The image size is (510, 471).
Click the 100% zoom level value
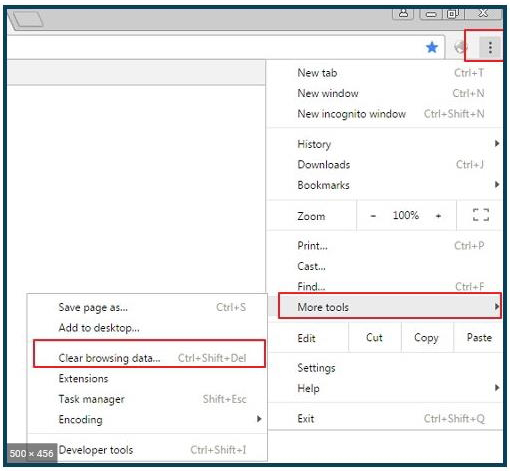406,215
